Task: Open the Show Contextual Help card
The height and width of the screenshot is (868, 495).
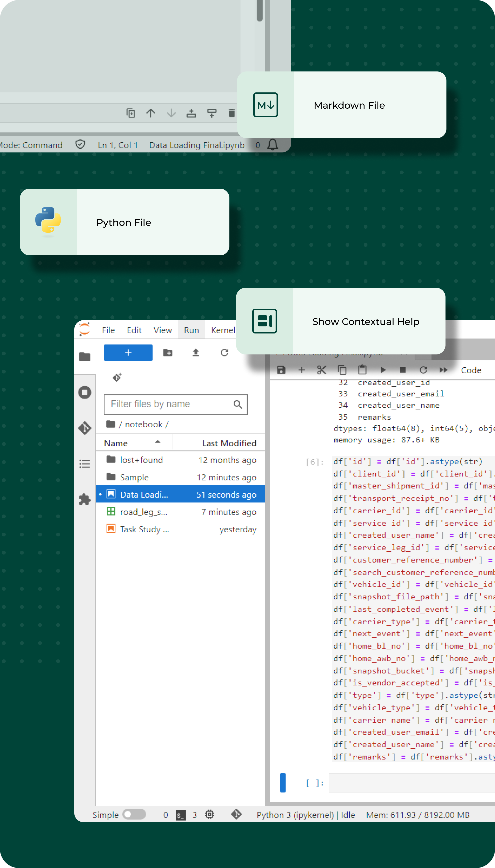Action: [341, 321]
